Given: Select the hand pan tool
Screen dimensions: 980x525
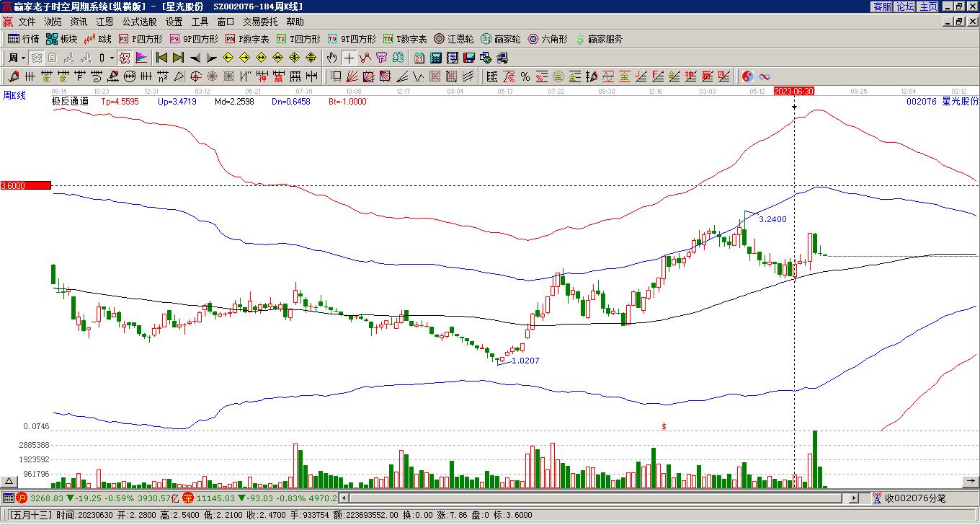Looking at the screenshot, I should 331,58.
